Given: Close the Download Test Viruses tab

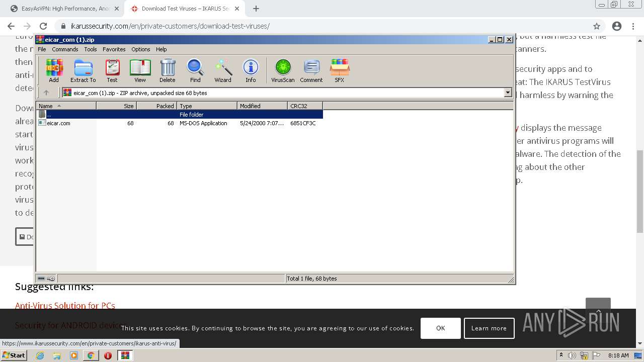Looking at the screenshot, I should pos(237,9).
